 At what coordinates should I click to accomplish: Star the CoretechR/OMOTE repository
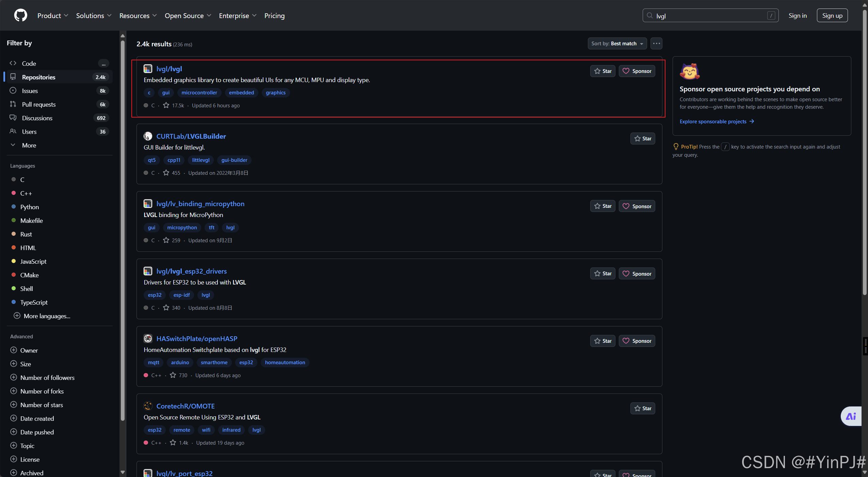tap(642, 408)
